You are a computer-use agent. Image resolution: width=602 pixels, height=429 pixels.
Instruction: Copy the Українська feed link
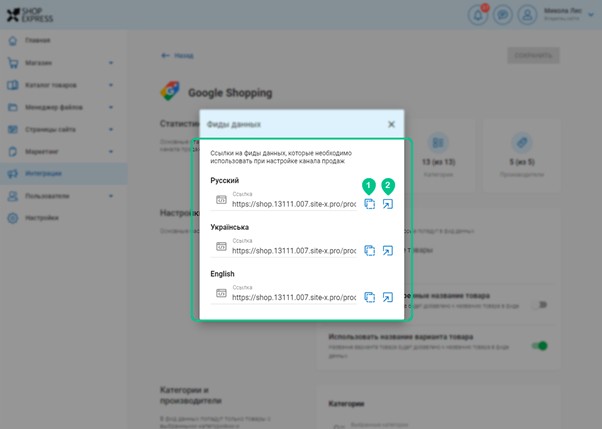[x=369, y=251]
